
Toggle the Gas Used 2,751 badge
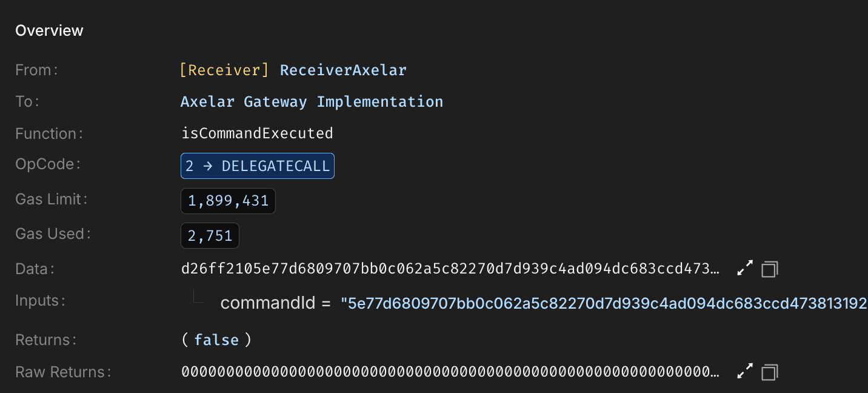[x=210, y=235]
